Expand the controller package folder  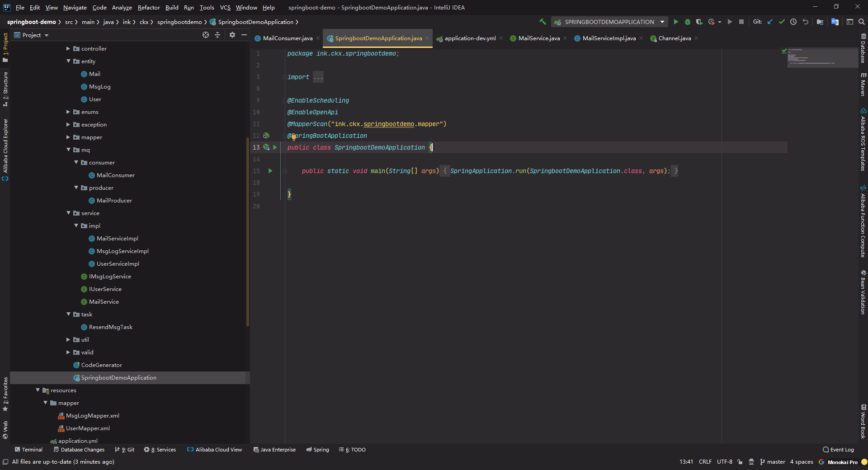coord(68,48)
